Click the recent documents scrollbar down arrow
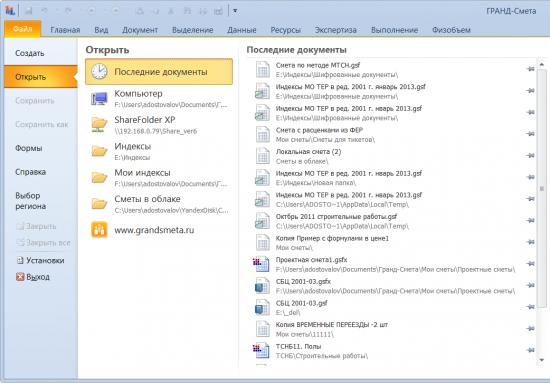This screenshot has width=550, height=383. coord(542,360)
